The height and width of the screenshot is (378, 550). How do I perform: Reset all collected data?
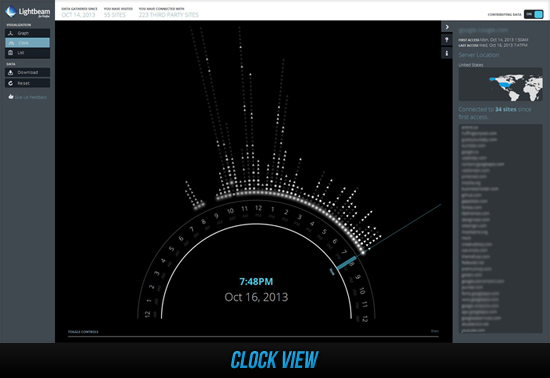pos(27,83)
